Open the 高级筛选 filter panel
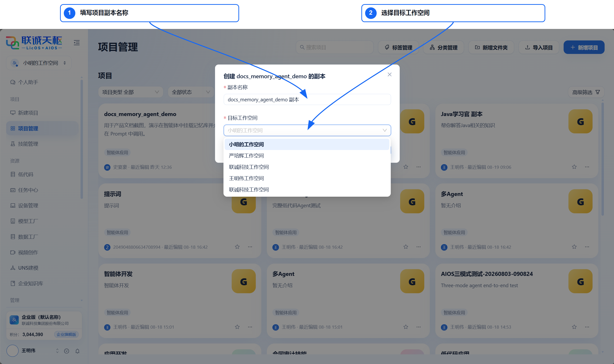 [586, 92]
